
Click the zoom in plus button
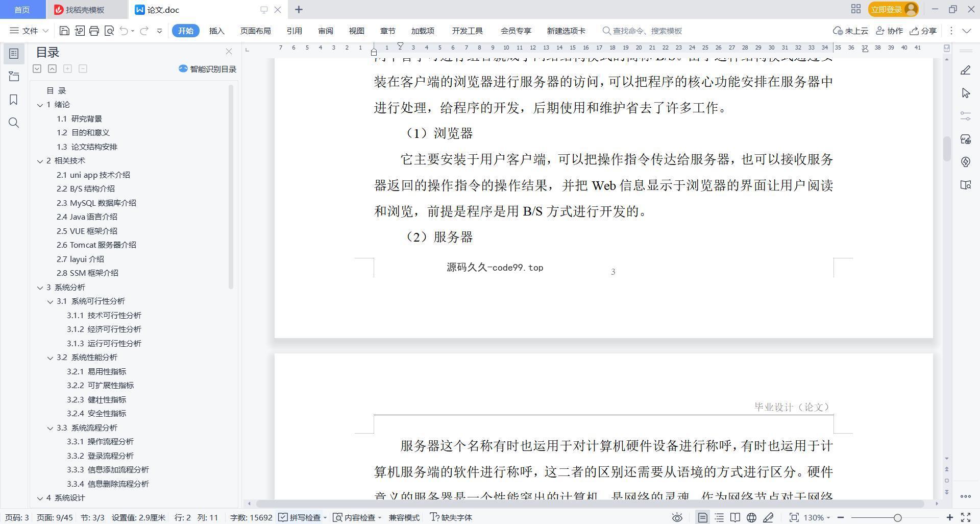tap(949, 517)
